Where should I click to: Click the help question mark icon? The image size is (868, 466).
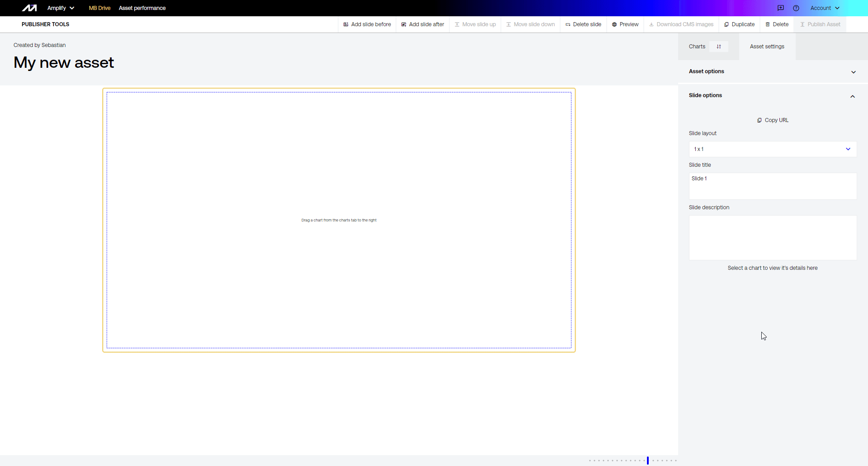[796, 8]
